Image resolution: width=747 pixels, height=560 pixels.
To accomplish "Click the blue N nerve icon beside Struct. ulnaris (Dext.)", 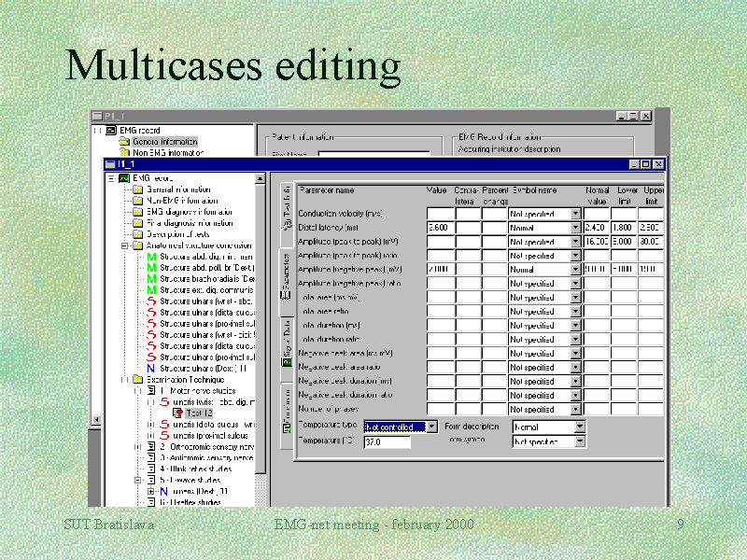I will (x=151, y=365).
